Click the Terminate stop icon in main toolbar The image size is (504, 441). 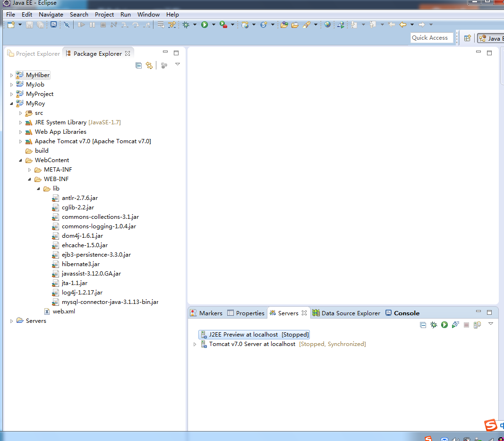103,25
